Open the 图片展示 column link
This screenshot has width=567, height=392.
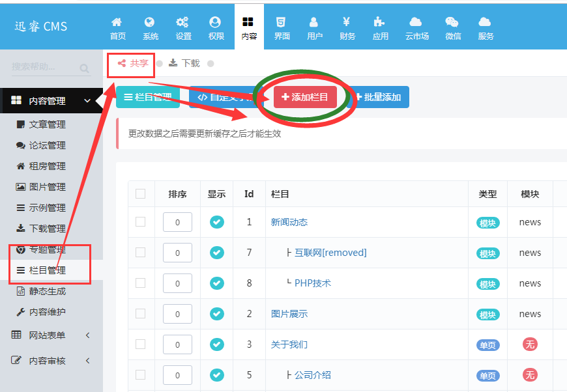point(289,314)
